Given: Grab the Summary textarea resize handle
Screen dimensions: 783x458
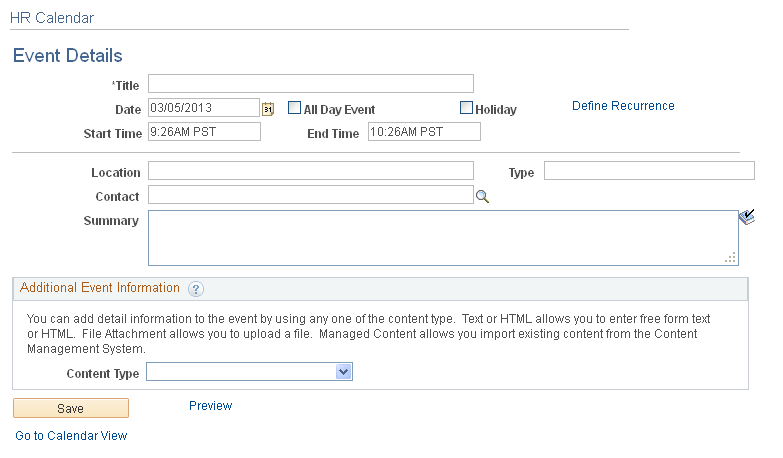Looking at the screenshot, I should [x=730, y=257].
